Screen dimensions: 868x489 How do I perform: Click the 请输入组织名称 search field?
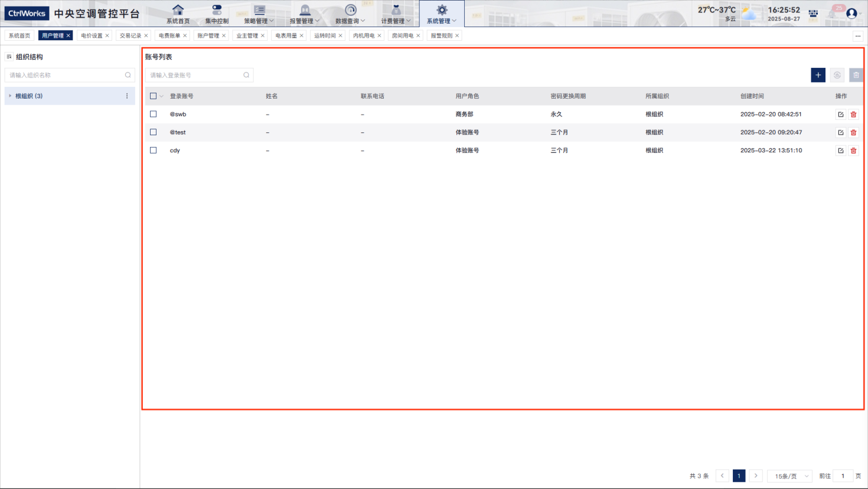[x=65, y=75]
